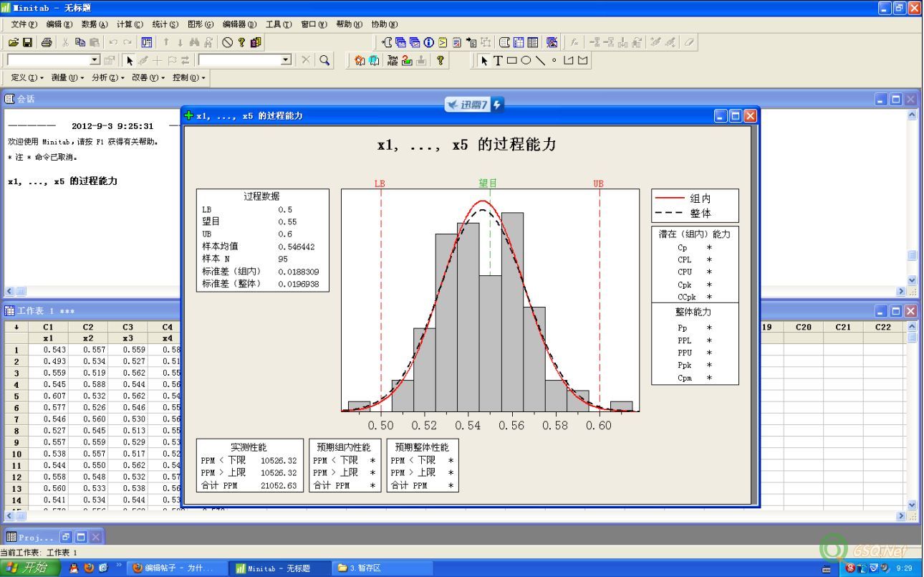Image resolution: width=924 pixels, height=577 pixels.
Task: Switch to 编辑帖子 browser taskbar button
Action: pos(178,568)
